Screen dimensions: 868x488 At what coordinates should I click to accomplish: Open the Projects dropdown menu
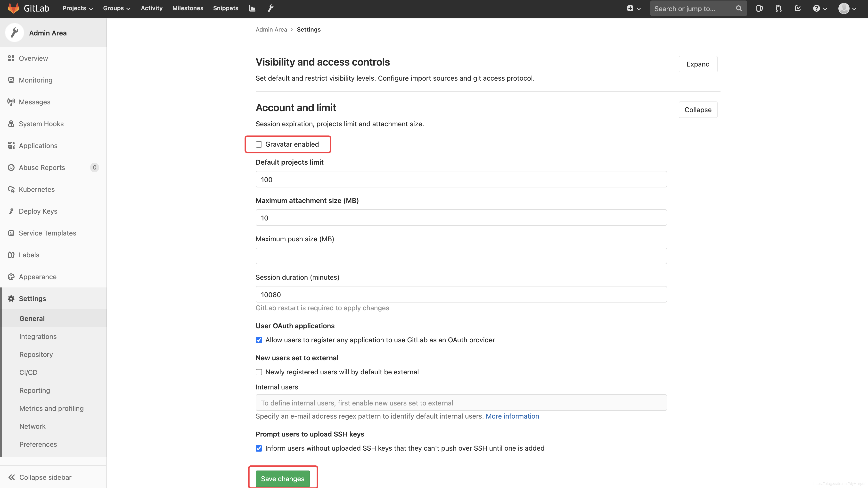point(77,8)
